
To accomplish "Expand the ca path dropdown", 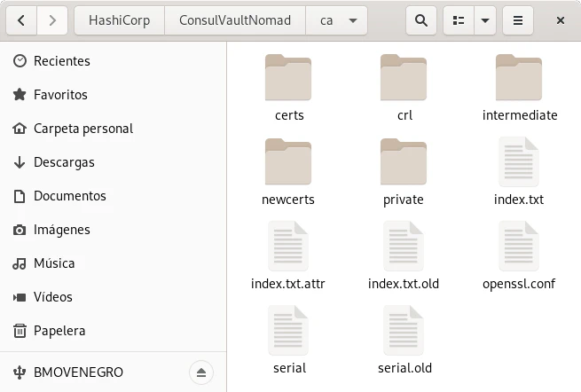I will [353, 20].
